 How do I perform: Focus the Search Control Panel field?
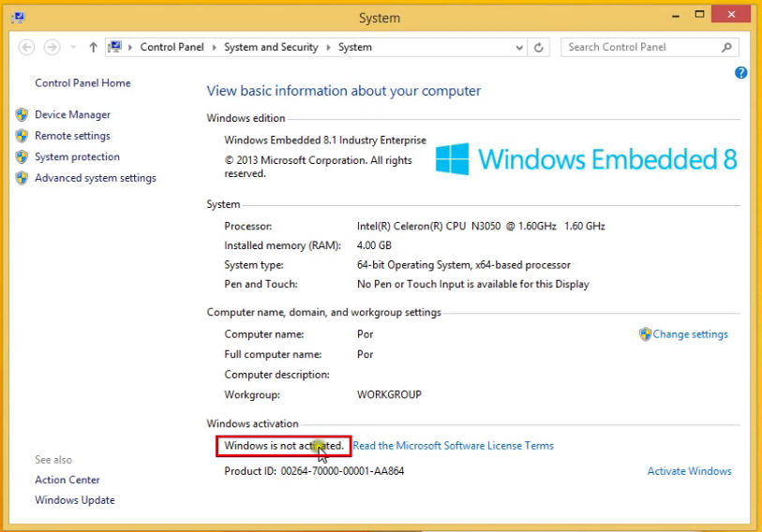coord(650,47)
